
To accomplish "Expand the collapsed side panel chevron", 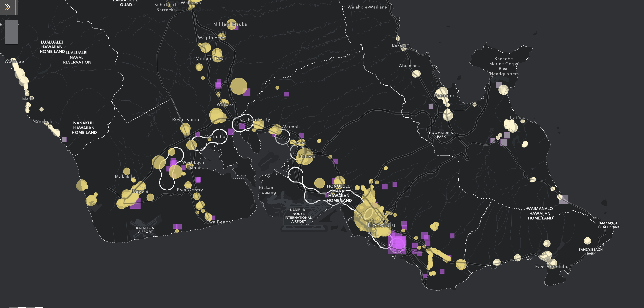I will pyautogui.click(x=7, y=7).
